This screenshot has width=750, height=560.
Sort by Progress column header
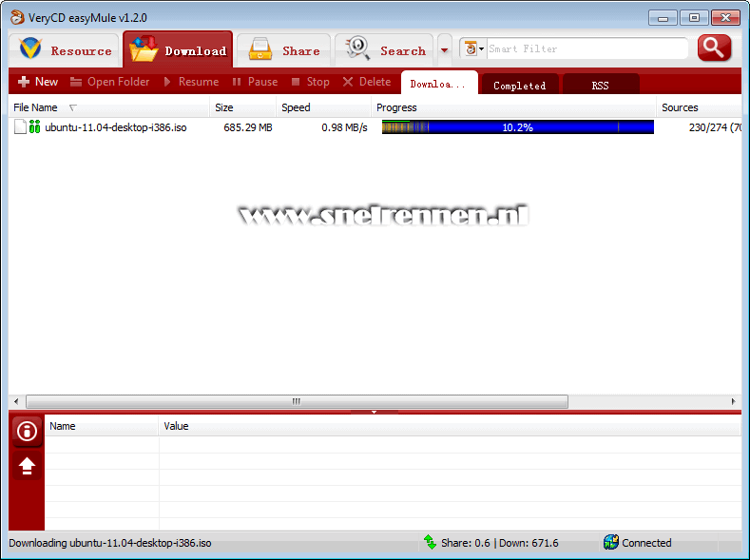click(513, 107)
